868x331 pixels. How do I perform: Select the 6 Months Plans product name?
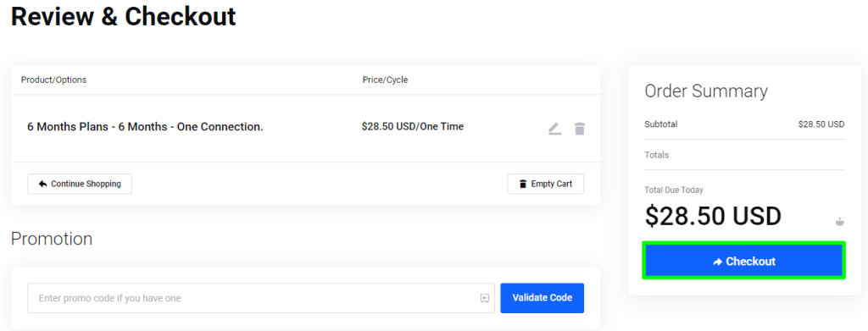[x=145, y=127]
